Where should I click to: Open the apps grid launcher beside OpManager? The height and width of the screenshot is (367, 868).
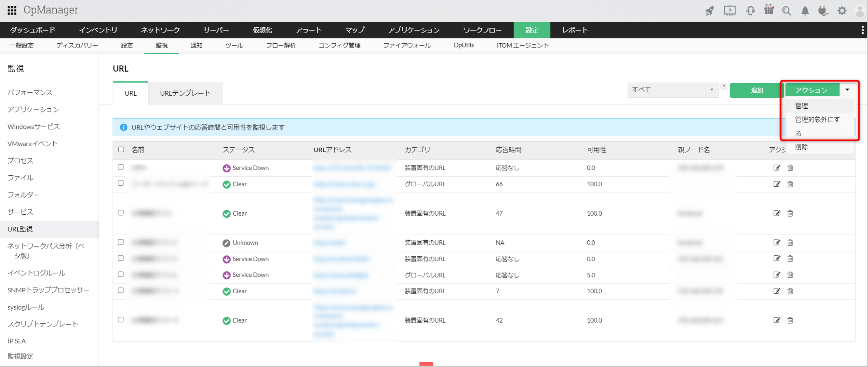(12, 10)
